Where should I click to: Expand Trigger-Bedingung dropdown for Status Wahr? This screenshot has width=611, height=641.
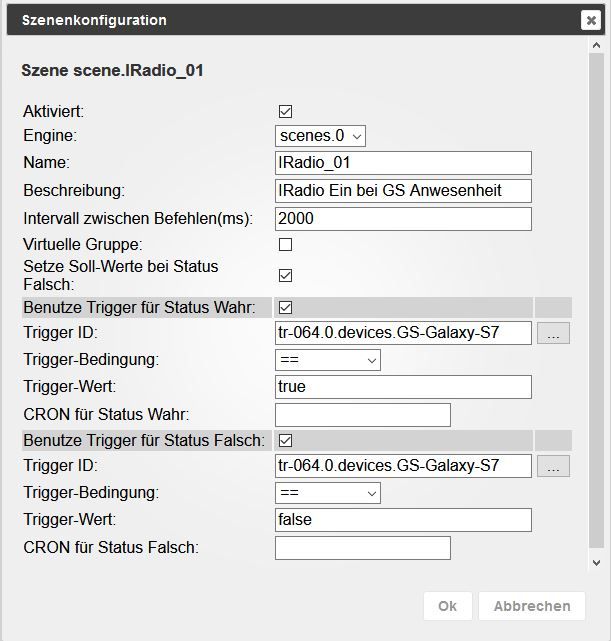point(328,359)
